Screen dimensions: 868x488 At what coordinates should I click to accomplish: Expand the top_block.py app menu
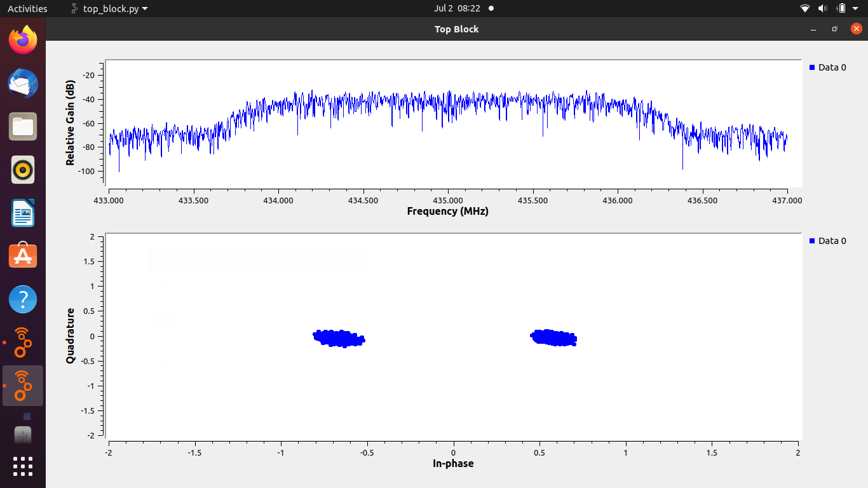pyautogui.click(x=109, y=9)
